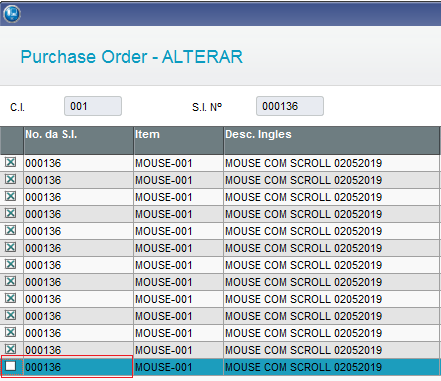
Task: Click the 'No. da S.I.' column header
Action: (79, 140)
